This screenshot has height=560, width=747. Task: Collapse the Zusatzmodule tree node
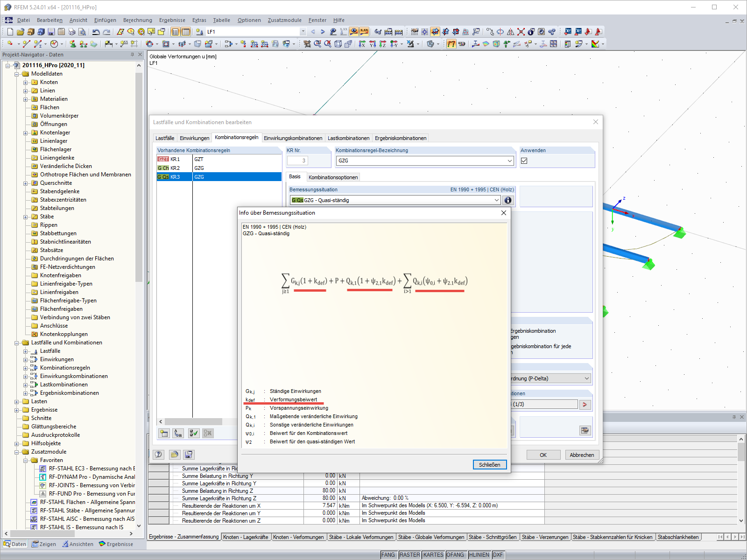click(17, 452)
